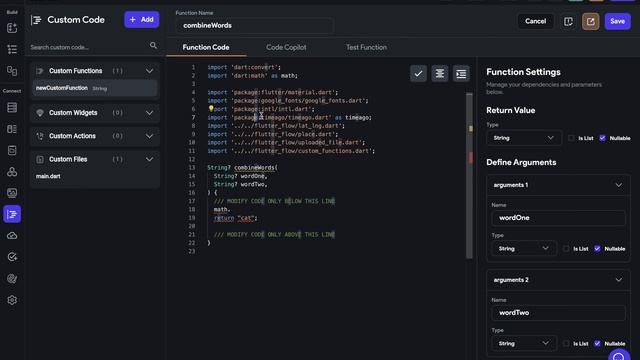Click the orange open-in-new-window icon
This screenshot has width=640, height=360.
pyautogui.click(x=590, y=21)
